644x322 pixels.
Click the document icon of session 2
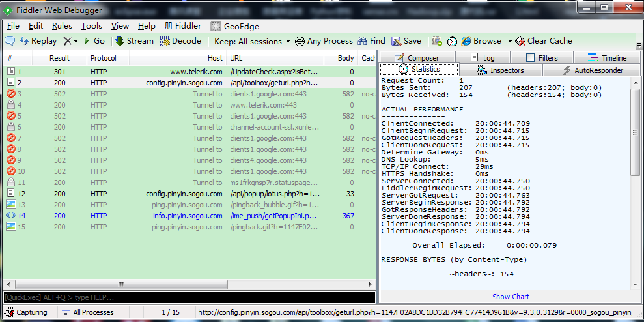pos(11,83)
